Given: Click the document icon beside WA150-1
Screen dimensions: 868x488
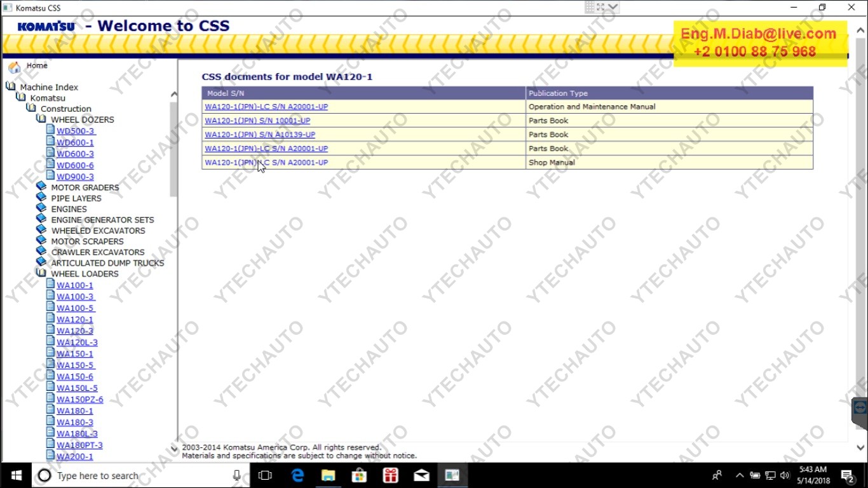Looking at the screenshot, I should 51,353.
